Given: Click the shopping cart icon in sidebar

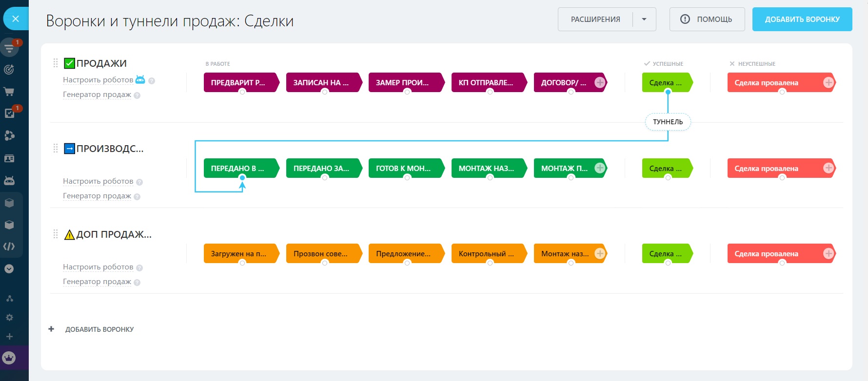Looking at the screenshot, I should (9, 91).
